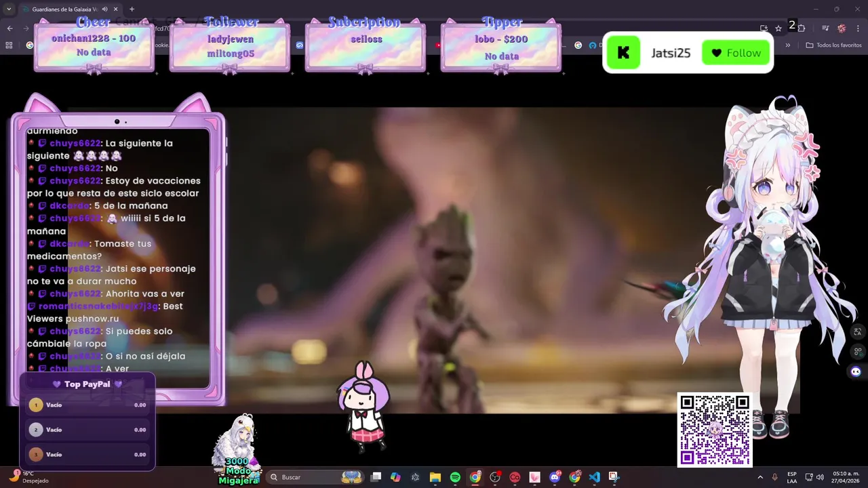This screenshot has height=488, width=868.
Task: Click the translate floating side icon
Action: pos(858,332)
